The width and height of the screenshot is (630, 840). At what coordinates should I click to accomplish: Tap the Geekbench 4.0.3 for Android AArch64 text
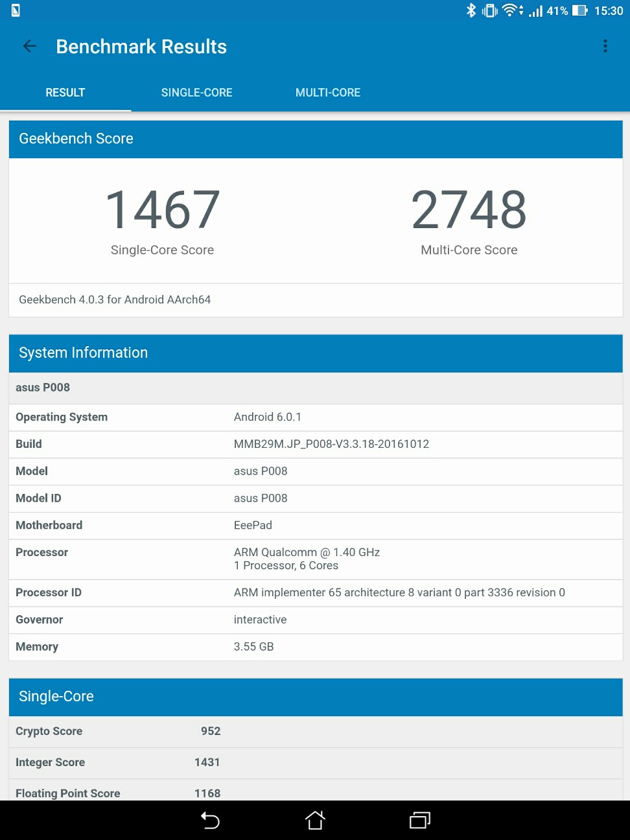[x=115, y=299]
